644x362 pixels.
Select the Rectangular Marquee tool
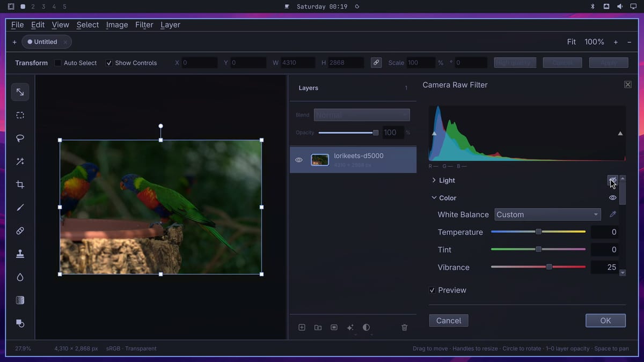point(20,115)
